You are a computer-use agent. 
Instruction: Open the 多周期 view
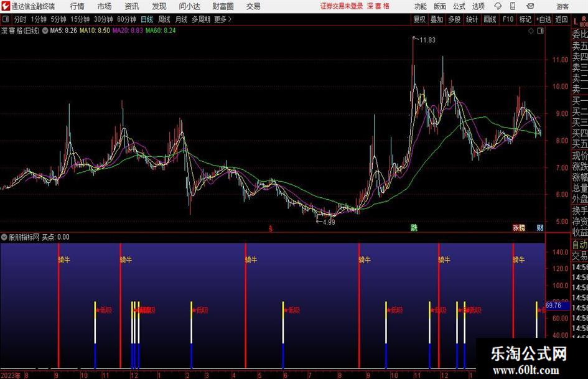(201, 19)
